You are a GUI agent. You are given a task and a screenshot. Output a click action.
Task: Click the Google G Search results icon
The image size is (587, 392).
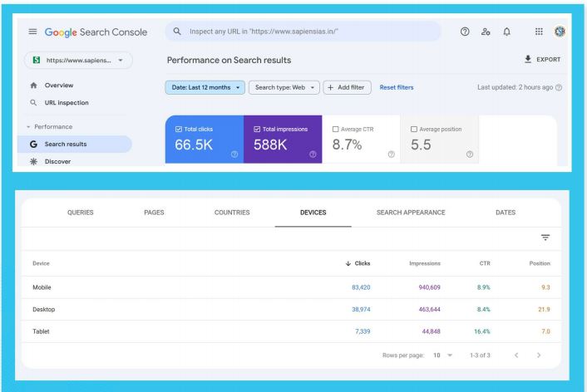click(x=33, y=144)
